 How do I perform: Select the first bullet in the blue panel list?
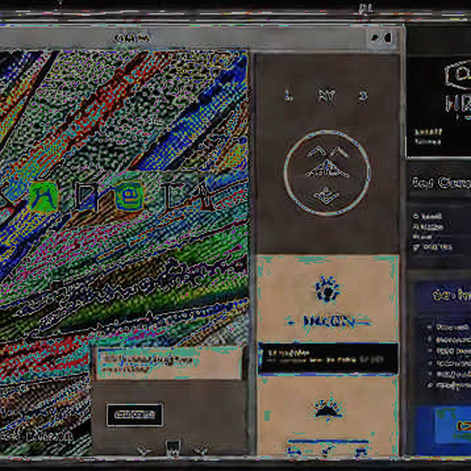click(x=449, y=327)
